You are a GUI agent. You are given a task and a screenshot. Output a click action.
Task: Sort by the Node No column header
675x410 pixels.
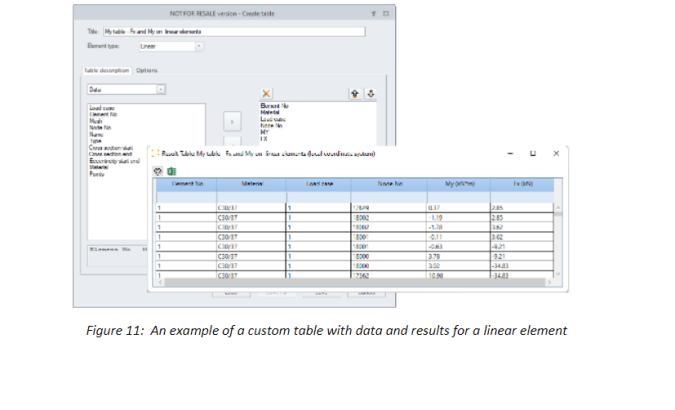(x=389, y=184)
